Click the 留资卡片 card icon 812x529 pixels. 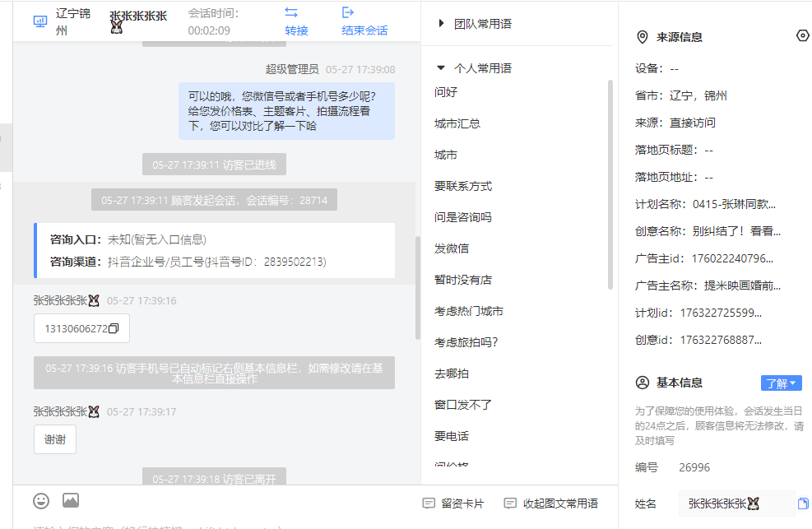(429, 503)
